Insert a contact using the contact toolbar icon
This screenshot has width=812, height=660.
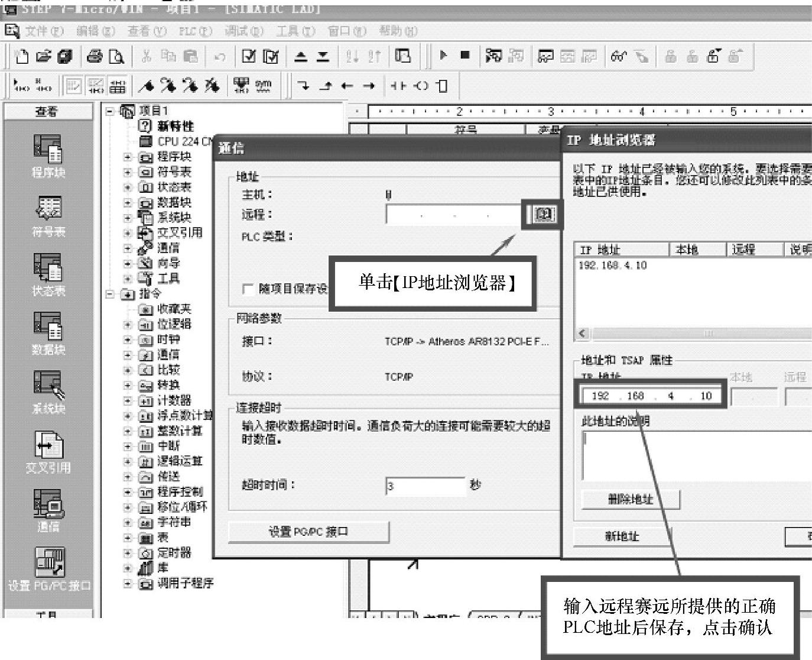point(399,86)
